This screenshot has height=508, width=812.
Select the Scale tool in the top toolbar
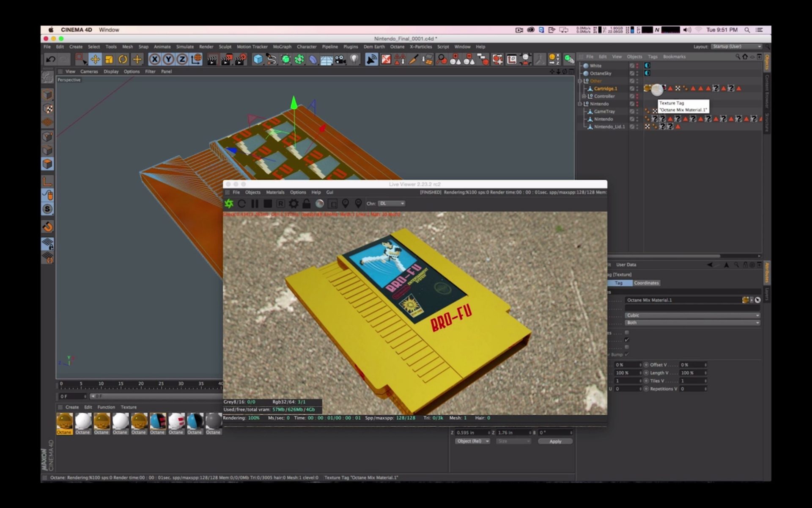pos(109,59)
